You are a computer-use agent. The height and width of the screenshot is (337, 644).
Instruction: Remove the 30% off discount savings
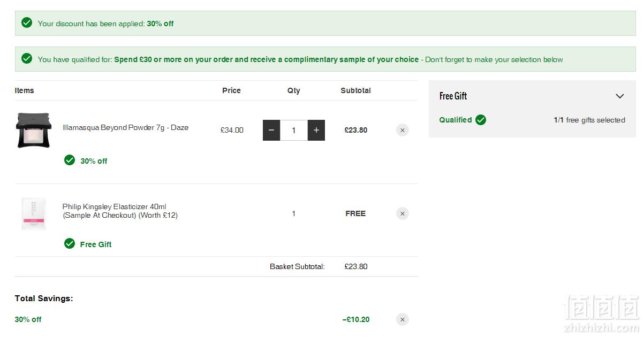coord(403,319)
